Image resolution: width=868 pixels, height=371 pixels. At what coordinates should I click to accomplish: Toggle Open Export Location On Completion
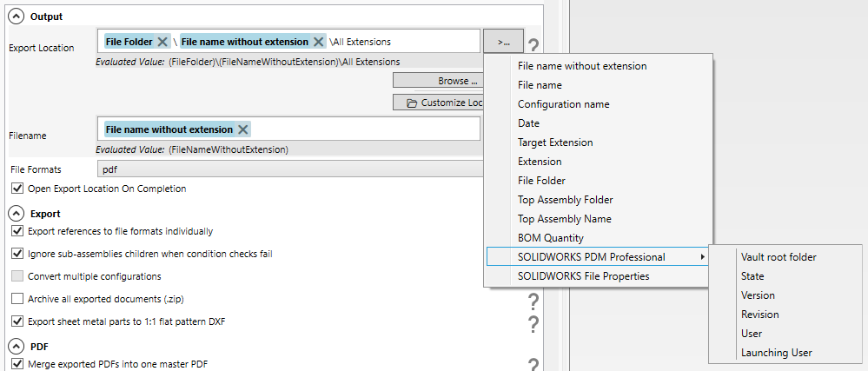17,189
